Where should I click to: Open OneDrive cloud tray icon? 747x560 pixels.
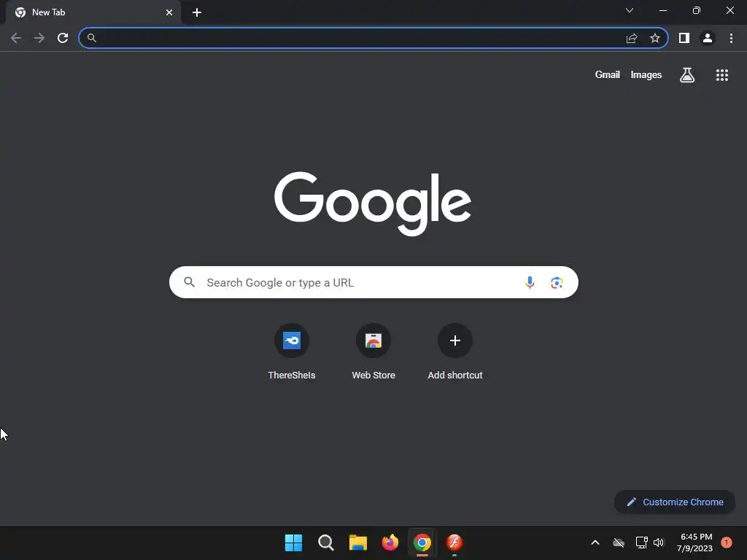coord(619,542)
